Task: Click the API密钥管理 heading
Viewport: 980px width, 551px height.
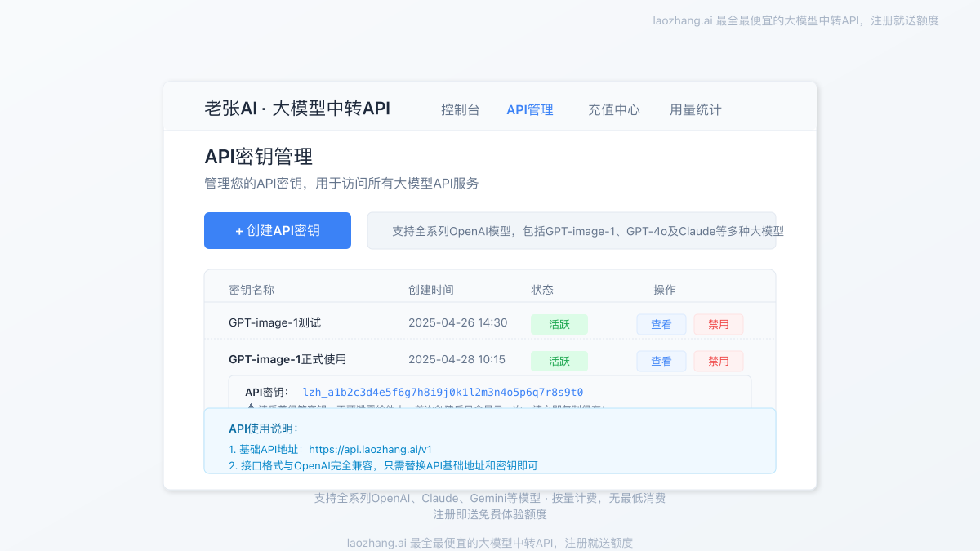Action: (x=258, y=156)
